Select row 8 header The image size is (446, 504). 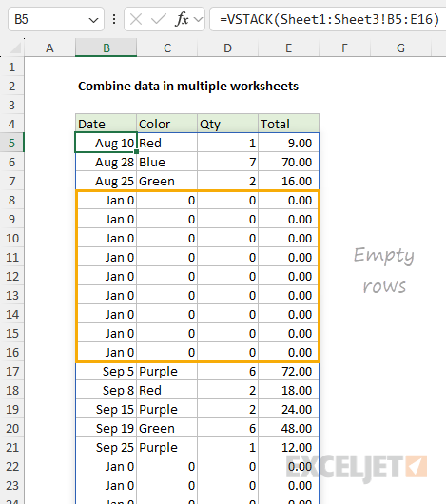point(12,200)
